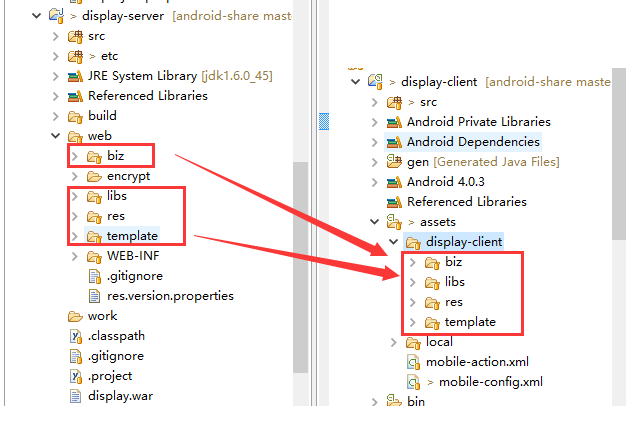Click the mobile-action.xml file icon
The image size is (637, 424).
pyautogui.click(x=414, y=362)
